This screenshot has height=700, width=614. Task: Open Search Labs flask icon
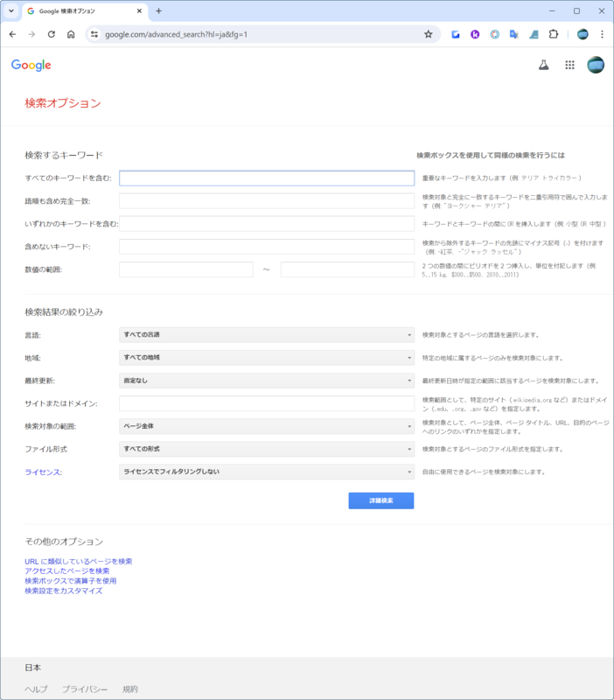(543, 65)
